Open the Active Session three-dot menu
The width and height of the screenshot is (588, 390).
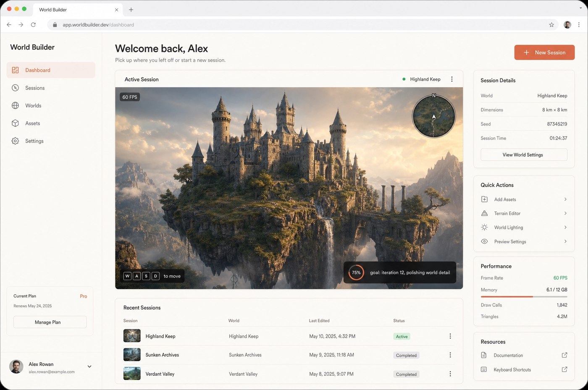click(x=452, y=79)
